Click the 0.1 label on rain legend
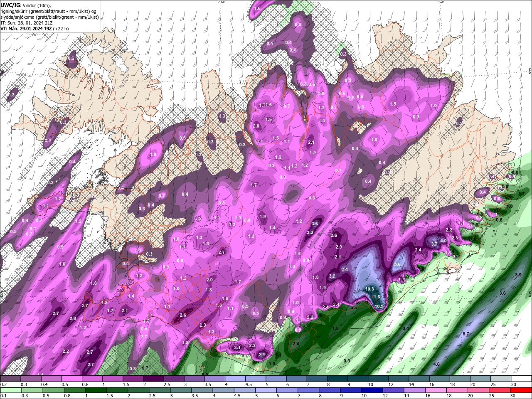532x399 pixels. click(x=4, y=396)
